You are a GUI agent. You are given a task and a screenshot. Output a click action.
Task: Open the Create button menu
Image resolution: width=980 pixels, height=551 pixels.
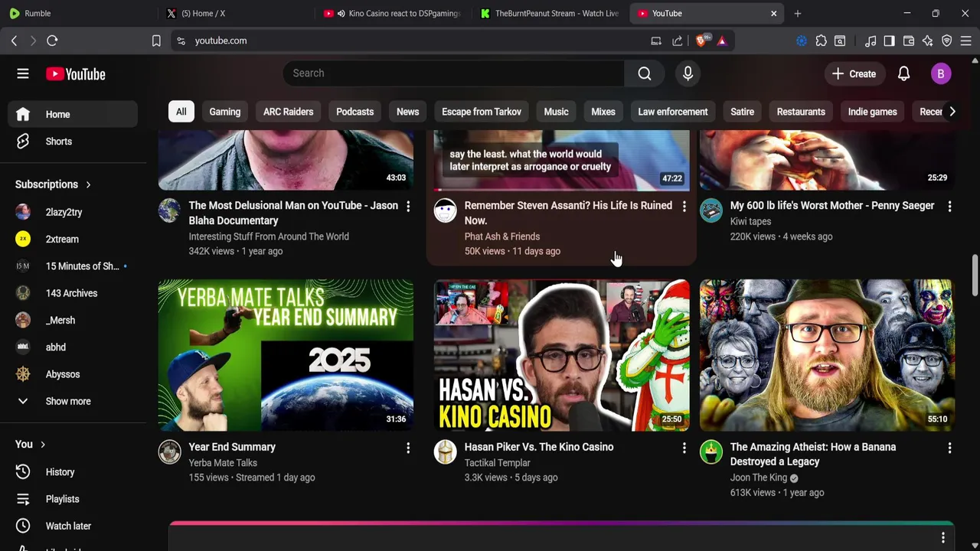tap(854, 73)
